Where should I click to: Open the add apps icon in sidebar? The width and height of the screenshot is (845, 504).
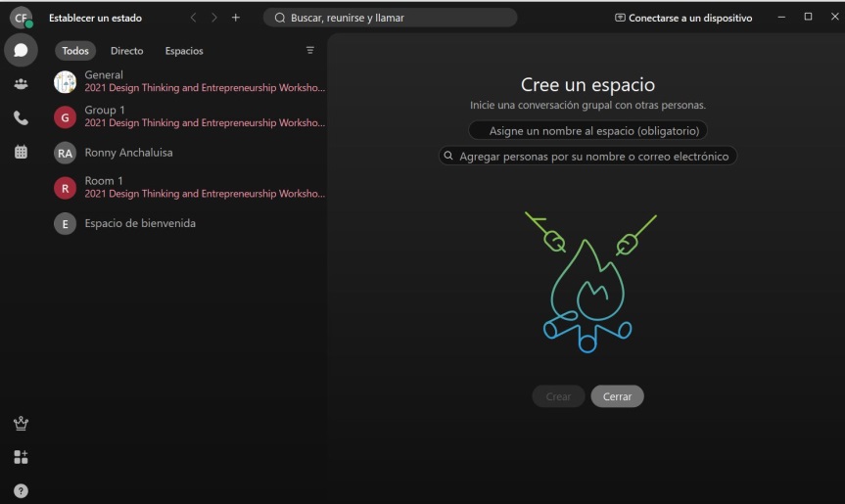click(x=21, y=457)
